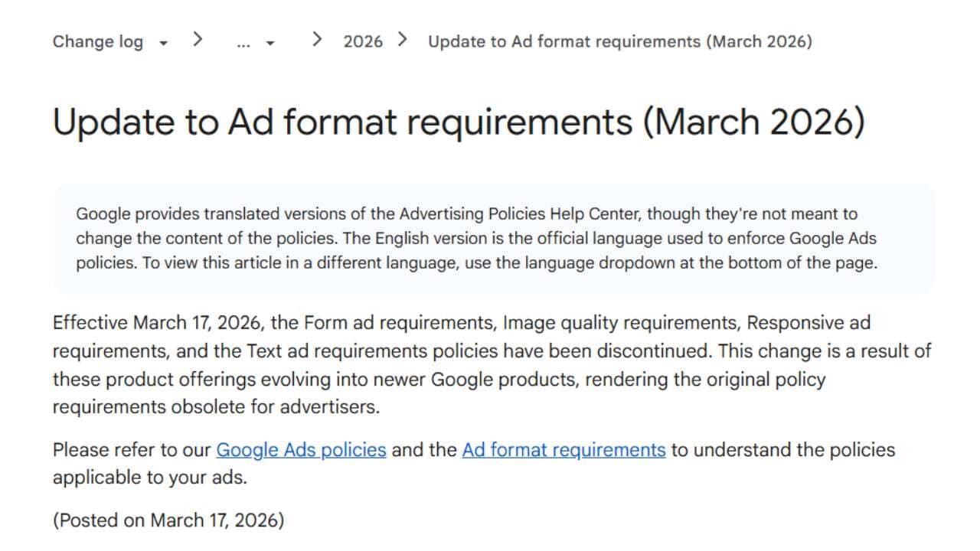
Task: Go to the 2026 breadcrumb
Action: (x=363, y=41)
